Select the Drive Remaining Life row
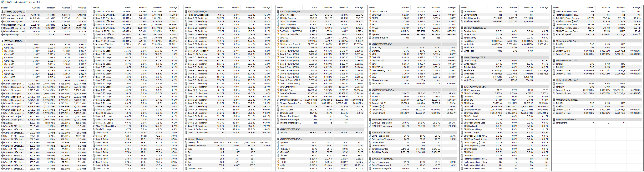The width and height of the screenshot is (644, 172). tap(413, 169)
